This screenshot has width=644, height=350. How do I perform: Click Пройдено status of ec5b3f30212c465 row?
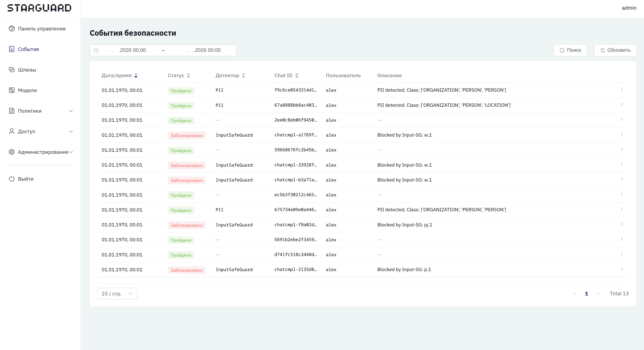[x=181, y=195]
